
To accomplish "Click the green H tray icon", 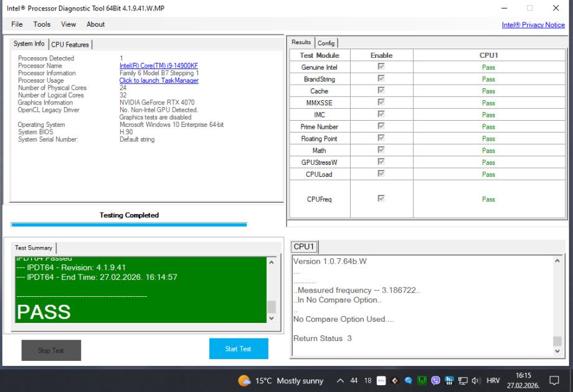I will click(x=422, y=381).
